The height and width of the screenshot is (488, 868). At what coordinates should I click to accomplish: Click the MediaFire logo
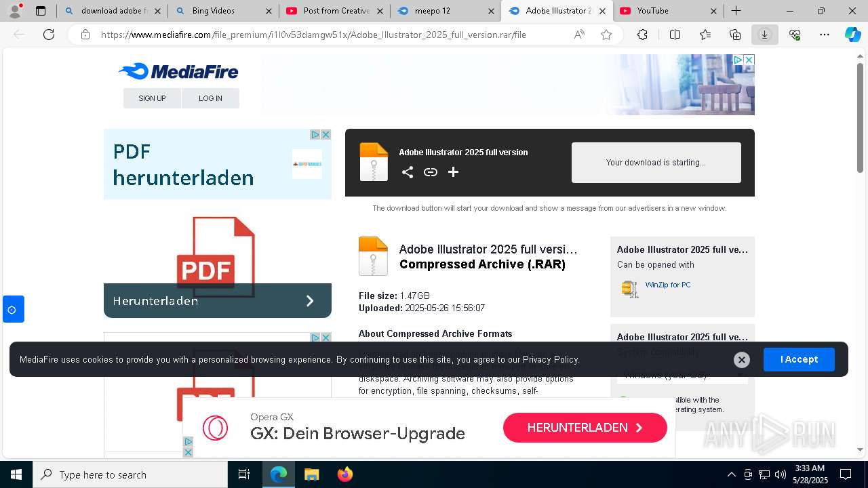click(x=178, y=71)
